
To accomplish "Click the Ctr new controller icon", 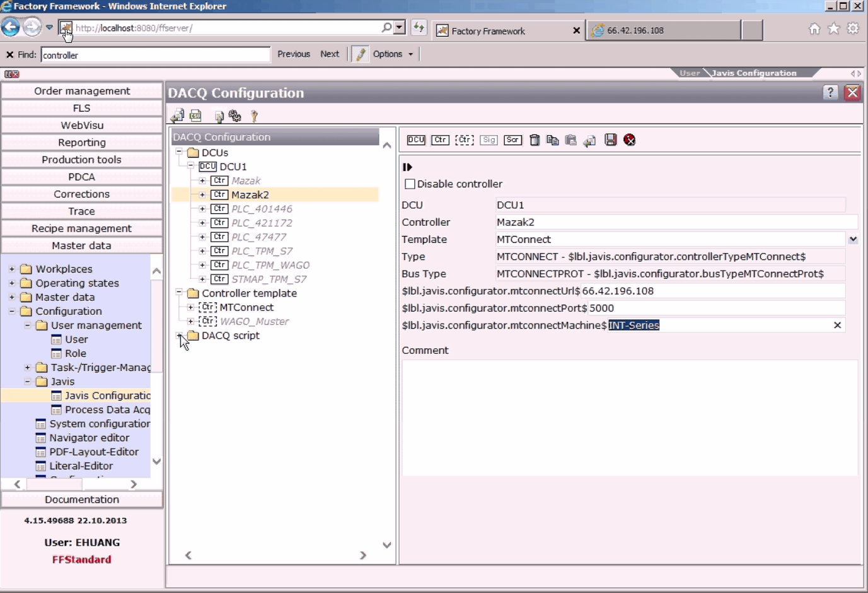I will click(x=440, y=140).
